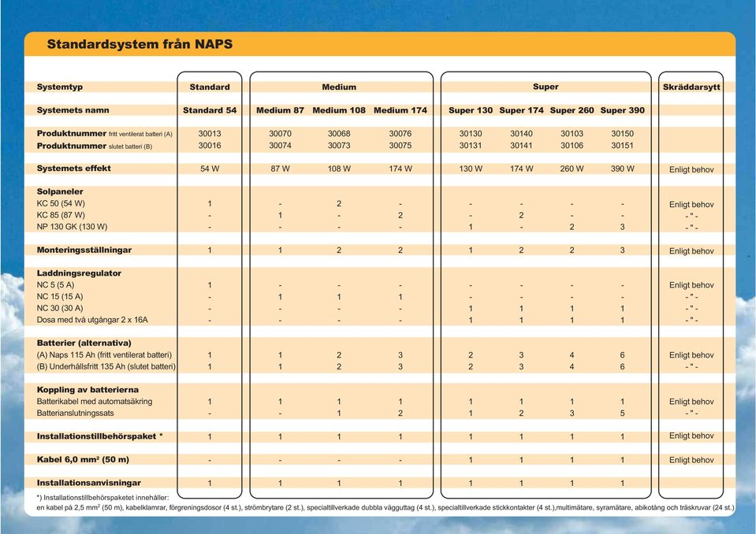756x534 pixels.
Task: Select product number 30131
Action: [x=471, y=146]
